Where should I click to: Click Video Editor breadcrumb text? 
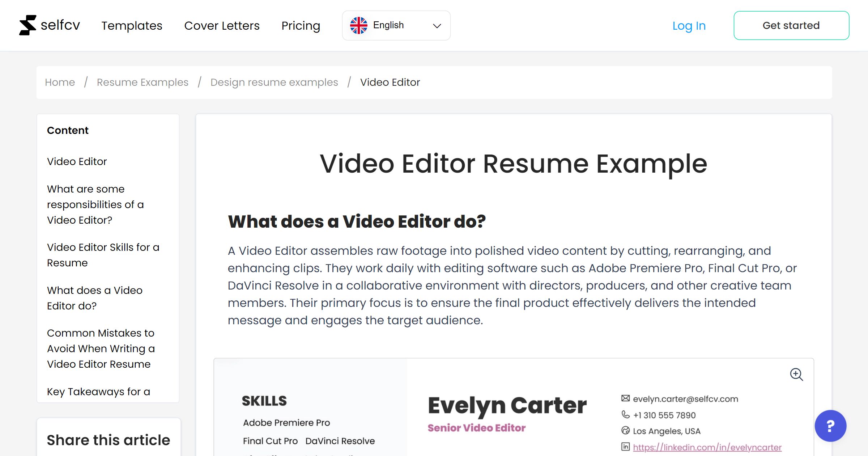(390, 82)
